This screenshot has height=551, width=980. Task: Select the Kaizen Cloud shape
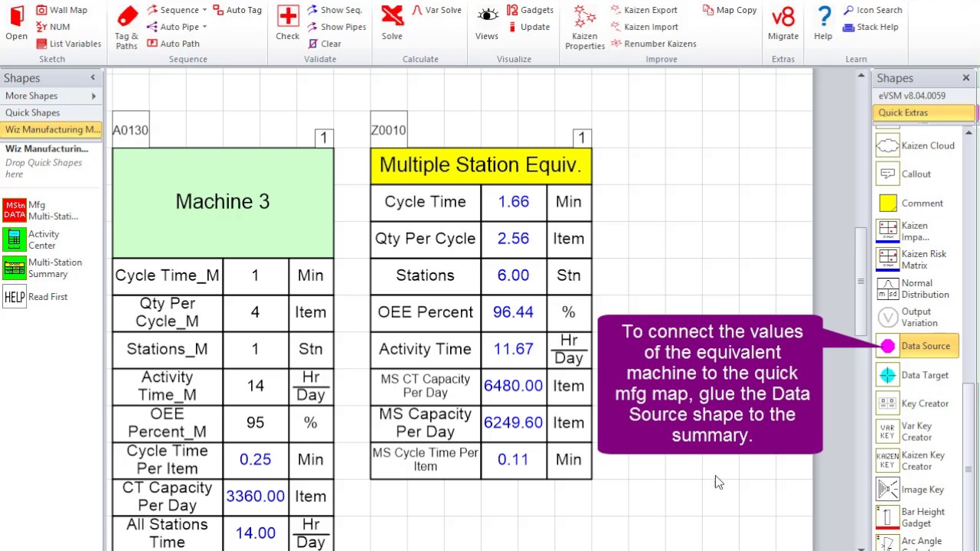[916, 145]
